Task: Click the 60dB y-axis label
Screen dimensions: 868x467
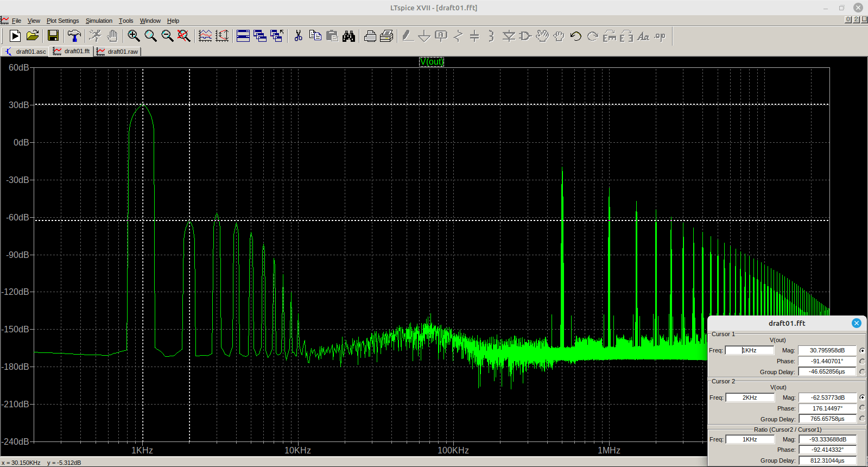Action: click(18, 67)
